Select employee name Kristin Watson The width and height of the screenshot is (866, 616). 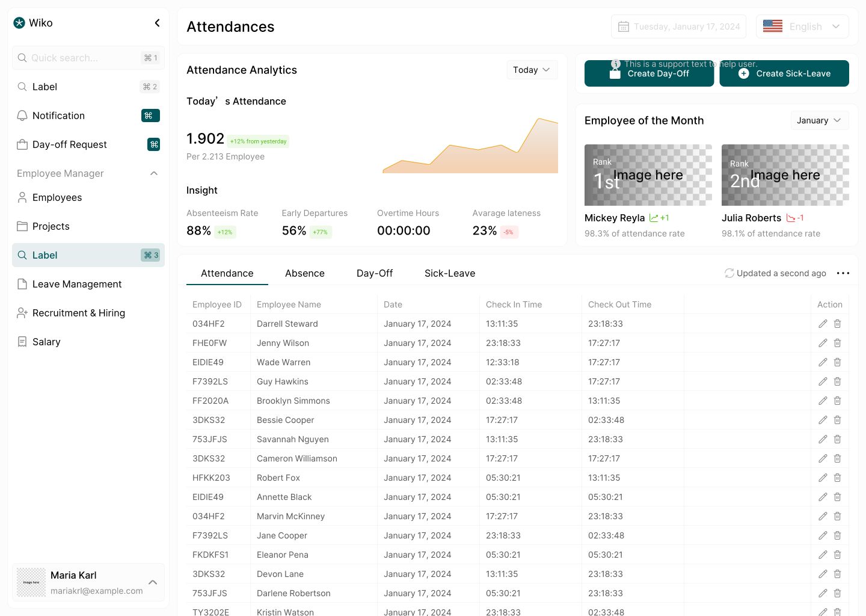285,612
